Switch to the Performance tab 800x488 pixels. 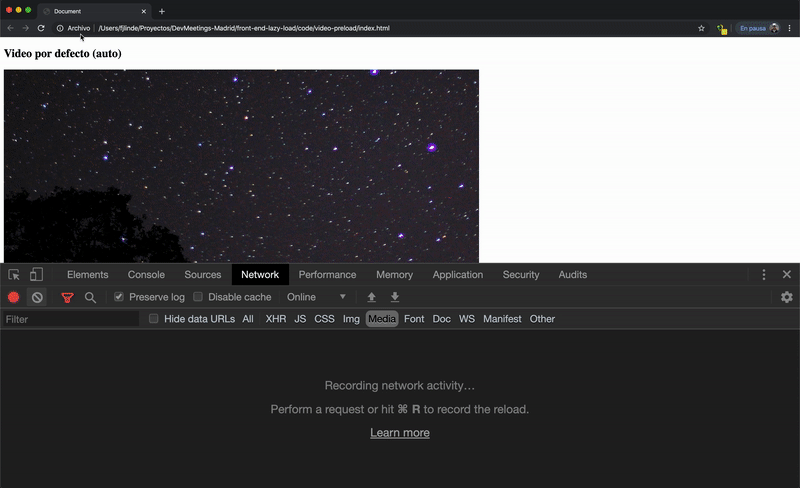click(x=328, y=275)
